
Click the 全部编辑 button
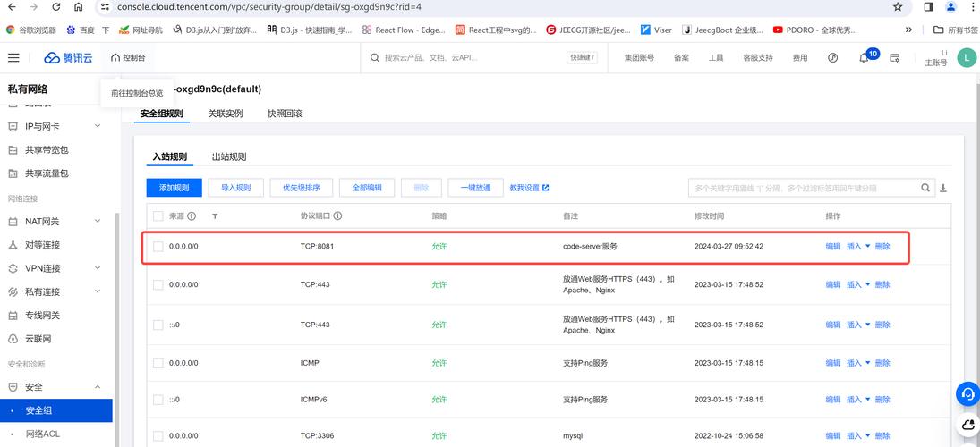pos(367,187)
